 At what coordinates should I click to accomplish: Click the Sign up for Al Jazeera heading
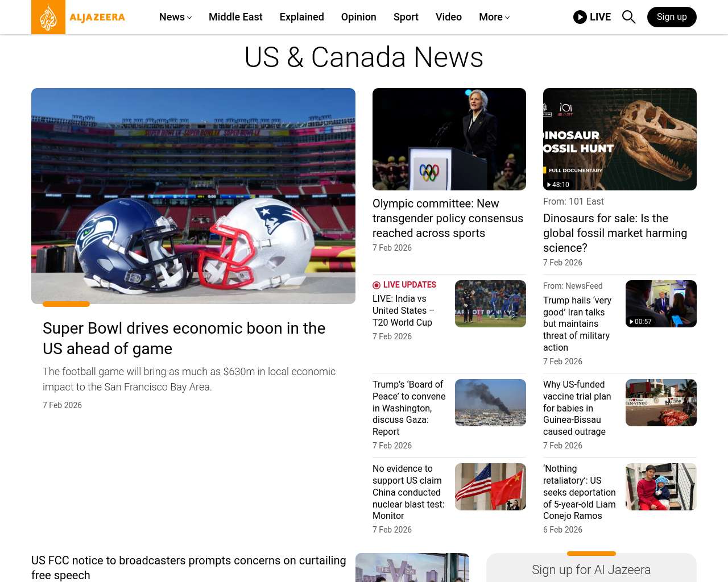coord(591,570)
